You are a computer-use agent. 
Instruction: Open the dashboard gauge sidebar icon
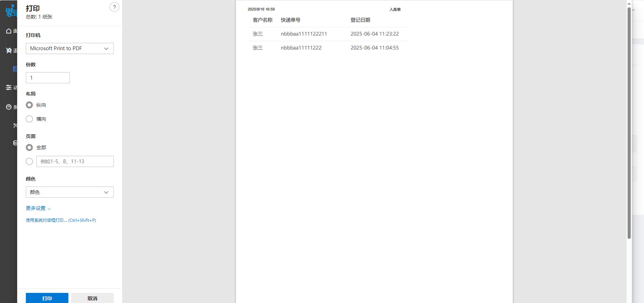(9, 107)
